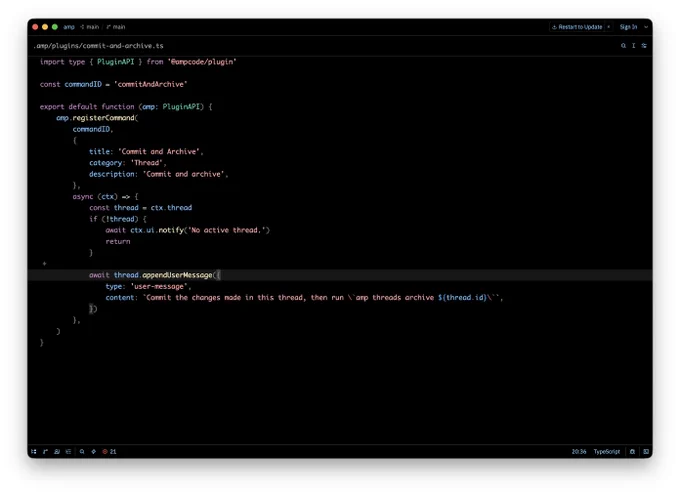Click the download icon on Restart to Update

[554, 27]
